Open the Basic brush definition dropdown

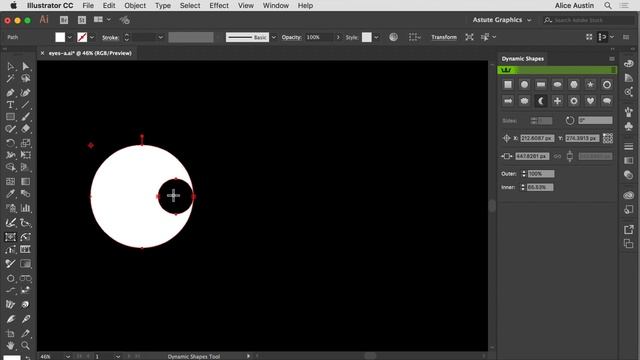pyautogui.click(x=273, y=37)
